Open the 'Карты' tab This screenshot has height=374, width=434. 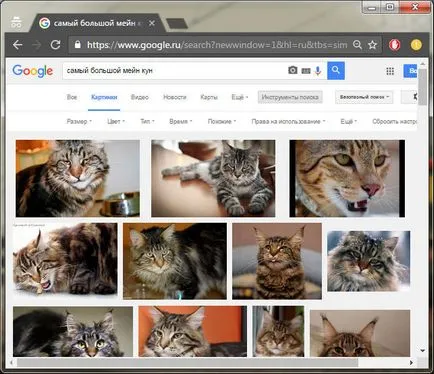click(x=209, y=97)
